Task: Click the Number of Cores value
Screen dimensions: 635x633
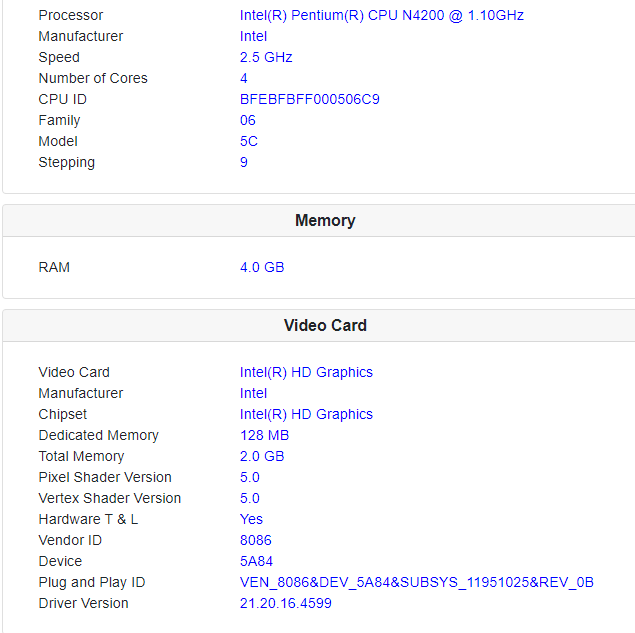Action: coord(244,78)
